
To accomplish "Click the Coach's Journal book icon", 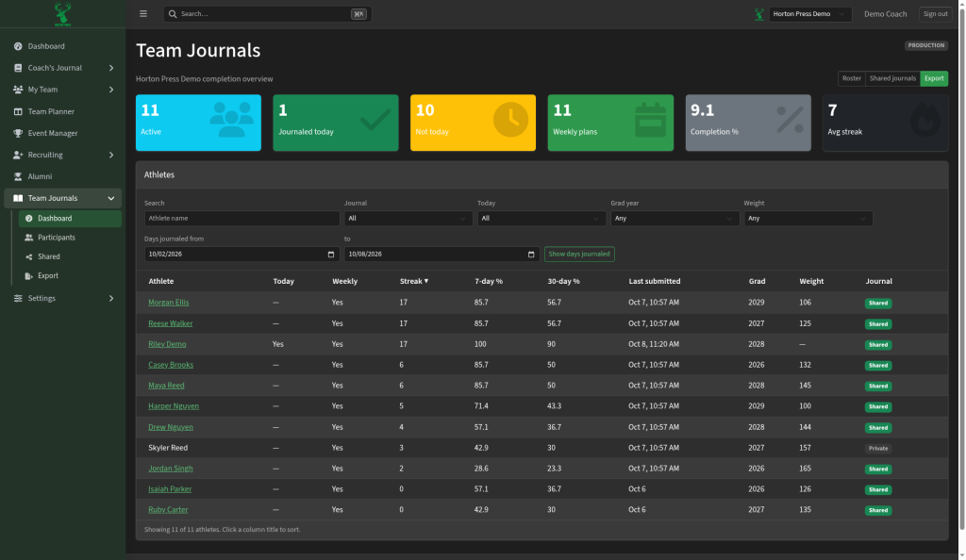I will point(18,68).
